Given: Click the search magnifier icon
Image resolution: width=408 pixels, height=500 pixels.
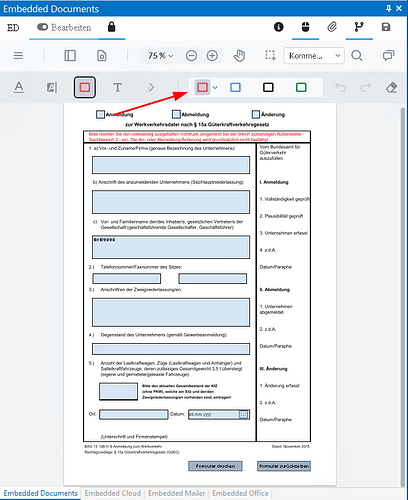Looking at the screenshot, I should click(357, 55).
